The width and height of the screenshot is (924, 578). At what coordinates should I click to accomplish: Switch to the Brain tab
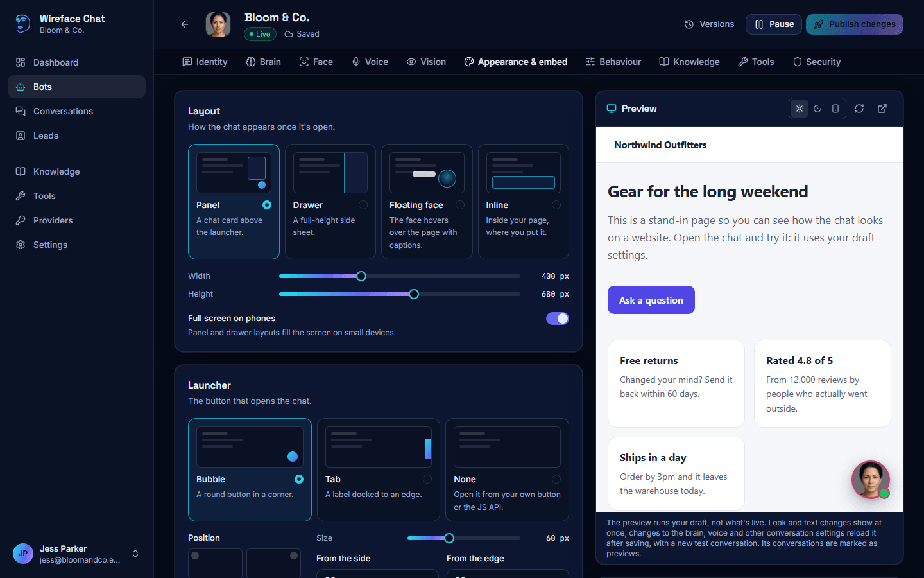click(263, 62)
